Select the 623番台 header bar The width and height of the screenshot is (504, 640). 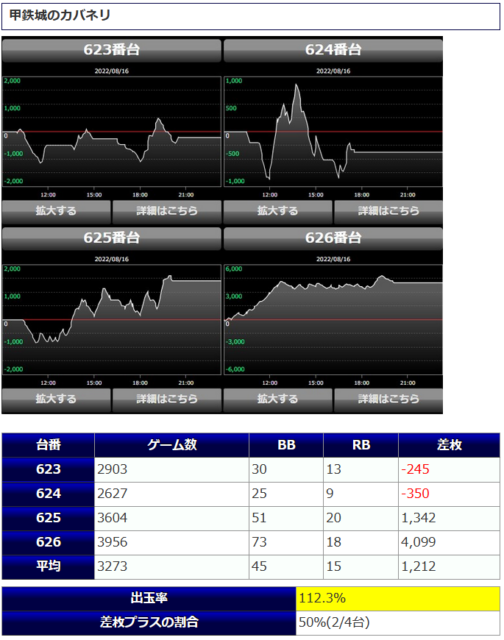click(x=111, y=50)
